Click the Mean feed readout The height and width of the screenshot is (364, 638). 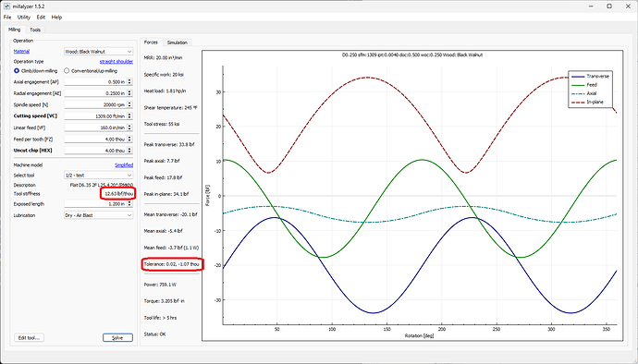click(x=171, y=248)
